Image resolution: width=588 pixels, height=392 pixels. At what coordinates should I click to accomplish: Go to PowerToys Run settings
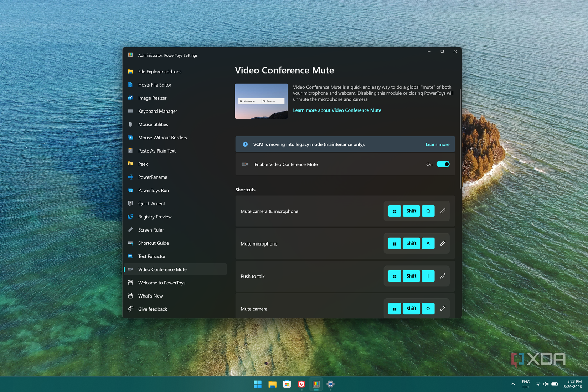click(x=175, y=190)
